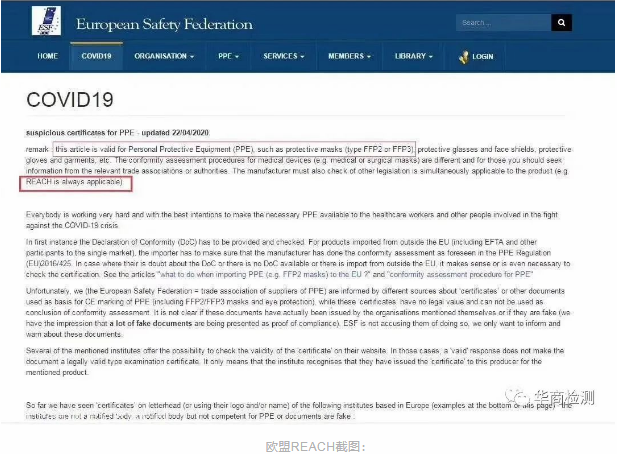Open 'what to do when importing PPE' link

point(264,274)
